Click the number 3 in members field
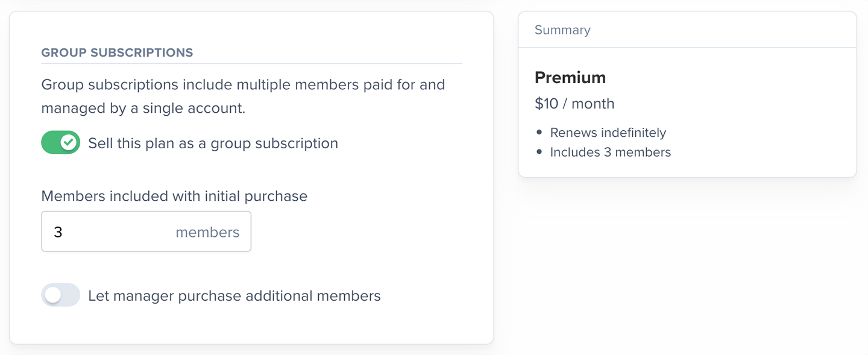 coord(58,232)
